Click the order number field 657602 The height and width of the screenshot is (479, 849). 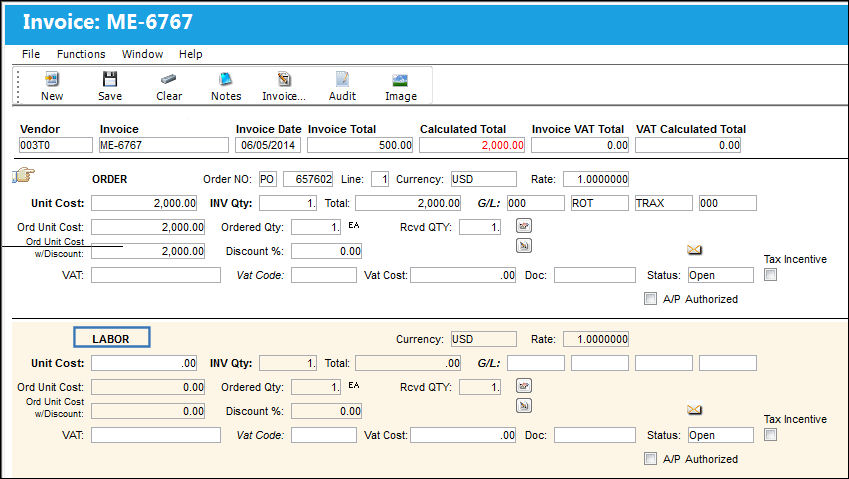(x=308, y=179)
